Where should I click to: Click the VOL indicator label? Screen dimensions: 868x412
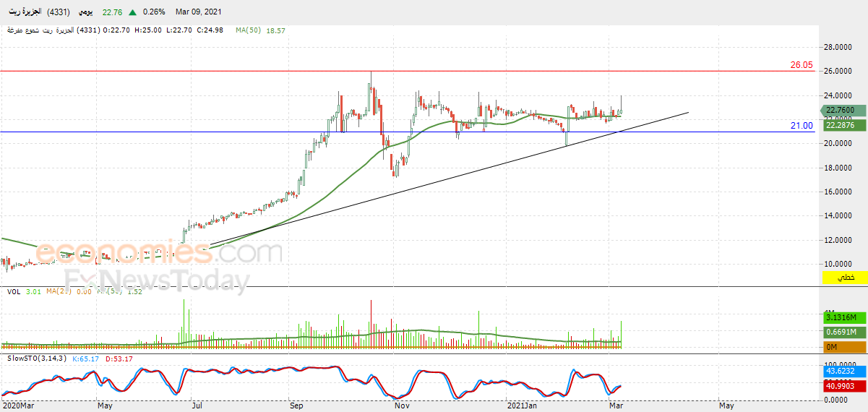pyautogui.click(x=13, y=291)
